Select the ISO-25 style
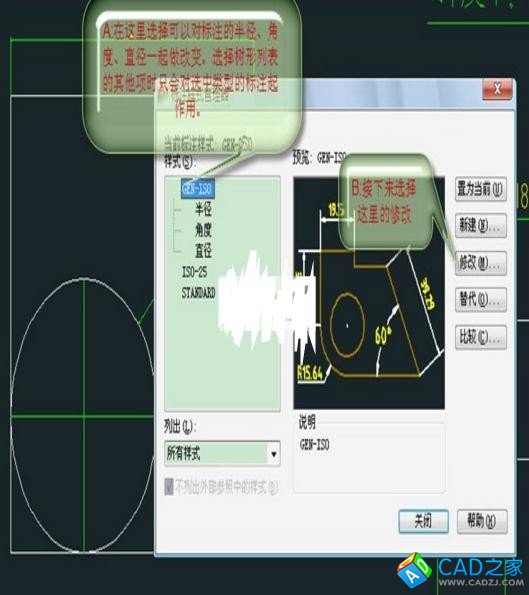This screenshot has width=529, height=595. pos(194,272)
